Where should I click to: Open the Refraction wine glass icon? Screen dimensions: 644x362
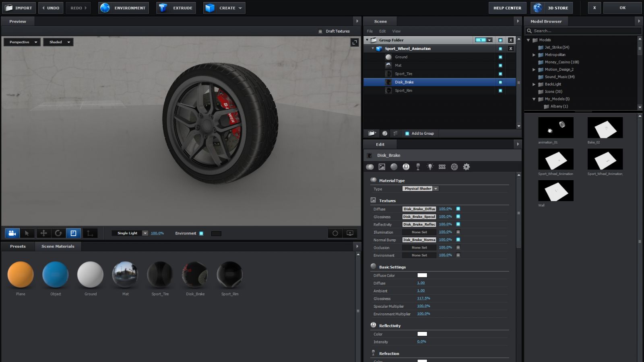pyautogui.click(x=418, y=167)
